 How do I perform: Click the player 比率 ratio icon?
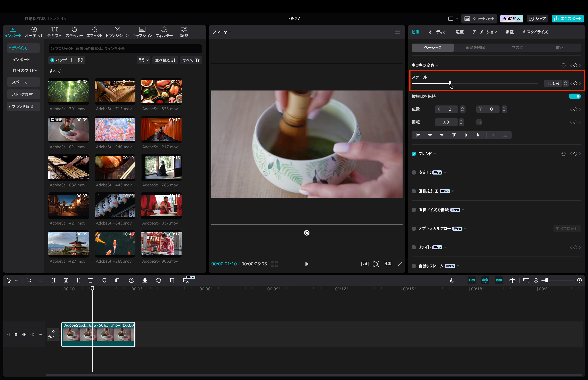pyautogui.click(x=388, y=264)
